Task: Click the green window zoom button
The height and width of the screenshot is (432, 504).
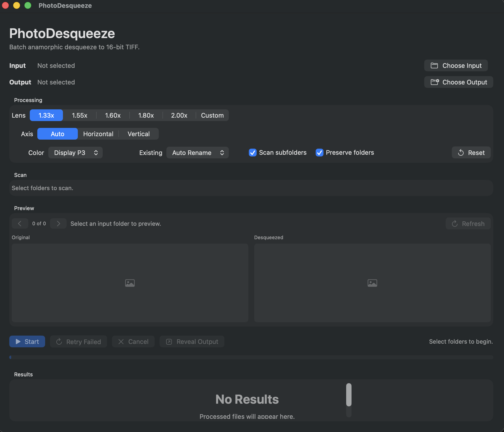Action: [28, 5]
